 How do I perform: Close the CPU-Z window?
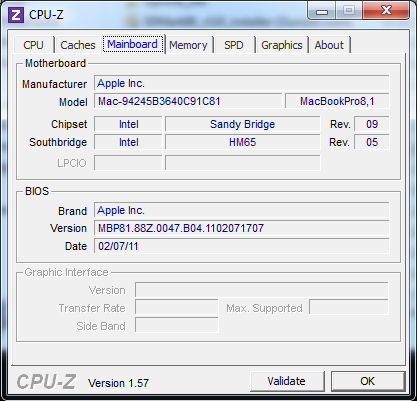pyautogui.click(x=386, y=11)
